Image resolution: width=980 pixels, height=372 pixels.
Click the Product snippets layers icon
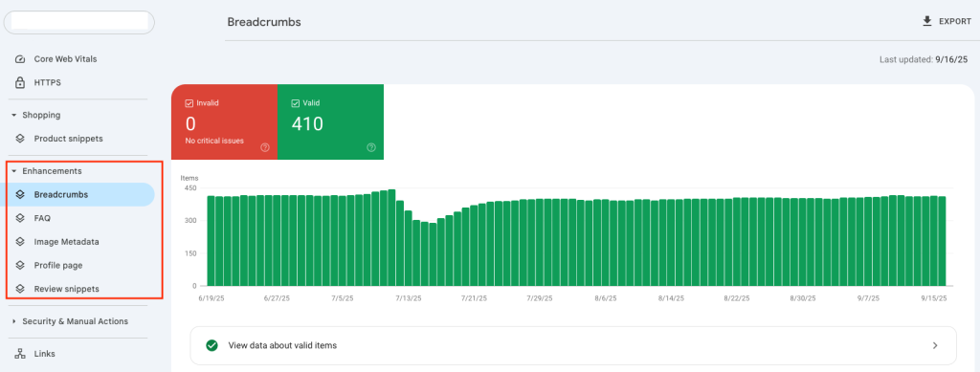(x=20, y=139)
